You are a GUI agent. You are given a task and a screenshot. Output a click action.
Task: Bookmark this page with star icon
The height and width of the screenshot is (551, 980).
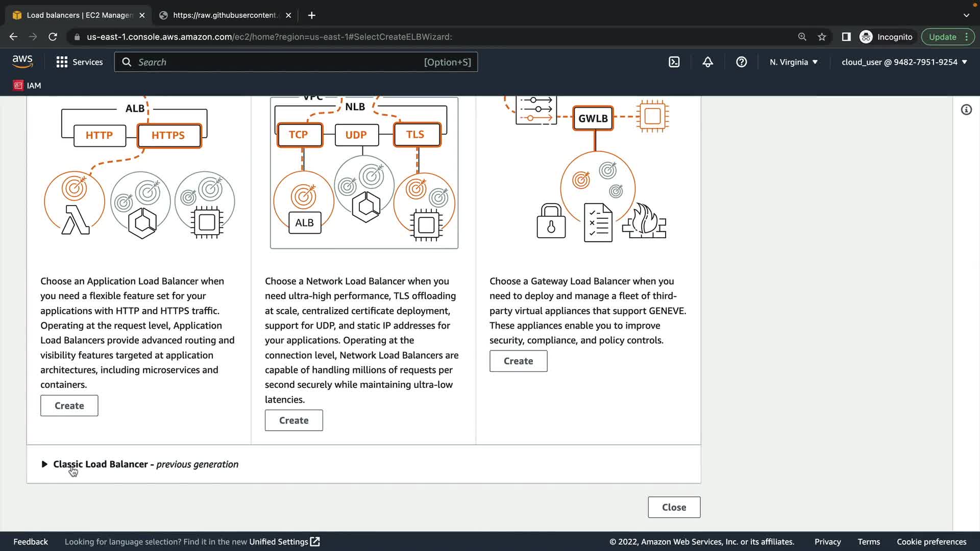pyautogui.click(x=822, y=37)
